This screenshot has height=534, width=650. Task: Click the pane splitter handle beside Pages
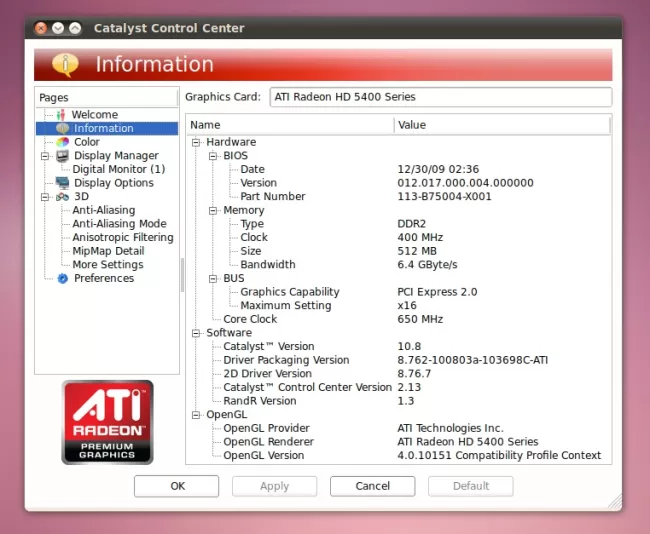click(182, 275)
